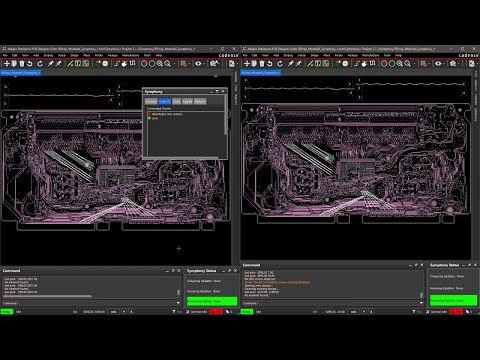
Task: Select the design document tab in right window
Action: click(x=261, y=73)
